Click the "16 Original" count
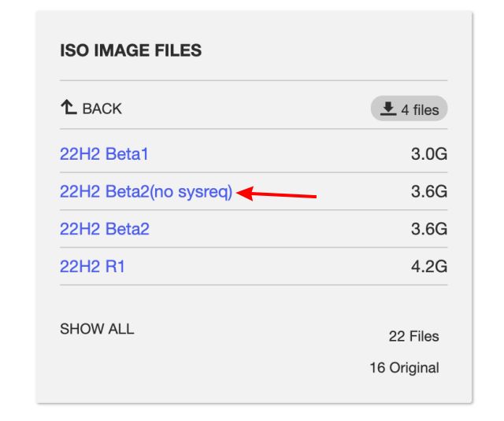The width and height of the screenshot is (504, 421). click(404, 367)
